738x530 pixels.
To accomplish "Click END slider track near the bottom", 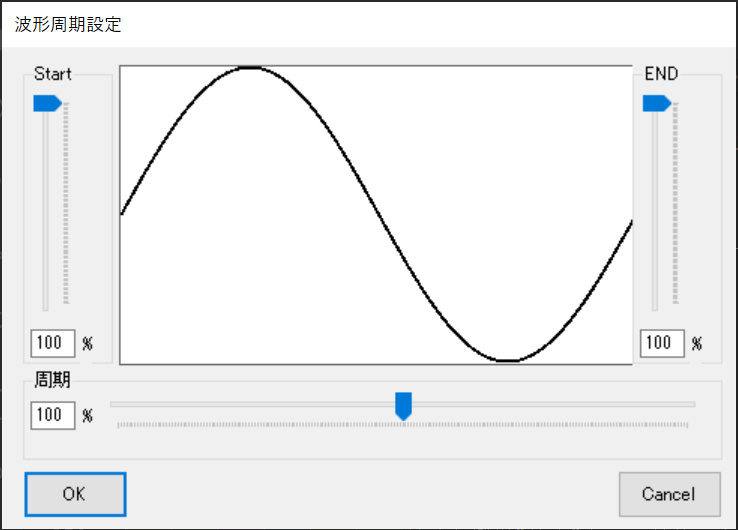I will pyautogui.click(x=655, y=290).
